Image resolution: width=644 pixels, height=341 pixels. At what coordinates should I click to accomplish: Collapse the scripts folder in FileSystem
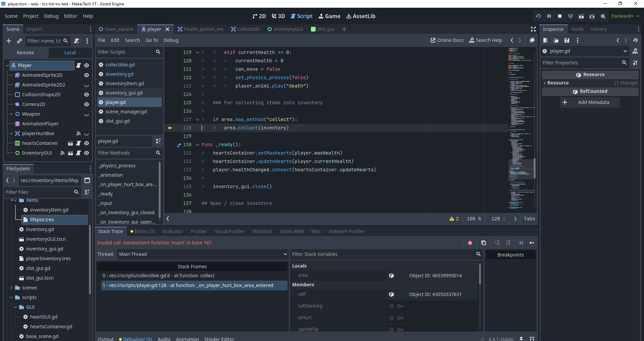[11, 297]
